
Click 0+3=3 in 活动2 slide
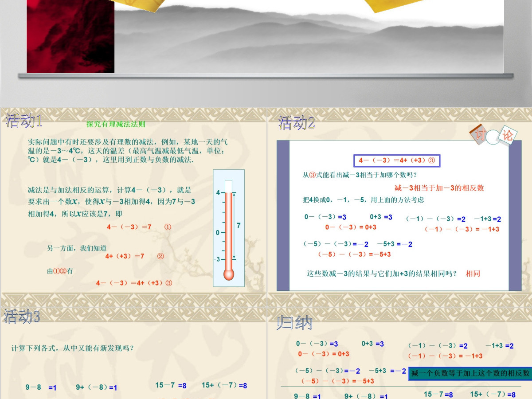click(381, 217)
